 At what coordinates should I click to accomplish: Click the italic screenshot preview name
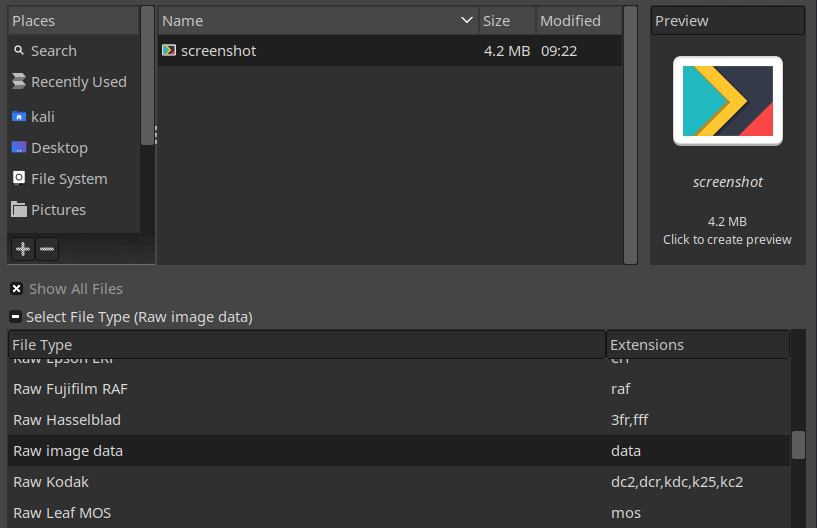(727, 182)
